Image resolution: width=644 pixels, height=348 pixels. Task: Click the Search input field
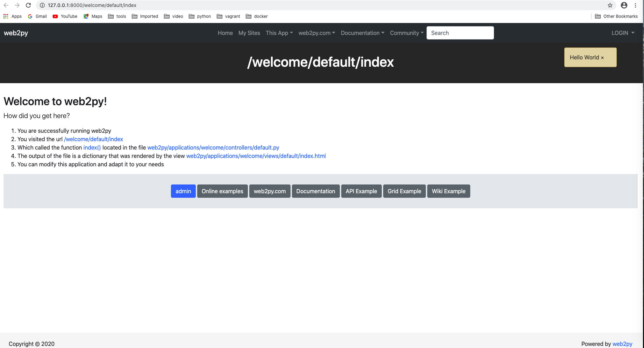click(460, 33)
